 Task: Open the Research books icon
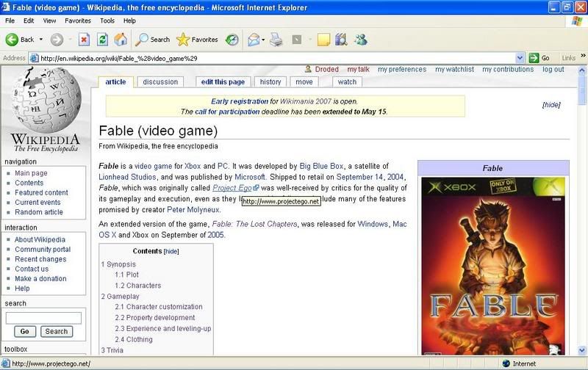tap(341, 40)
